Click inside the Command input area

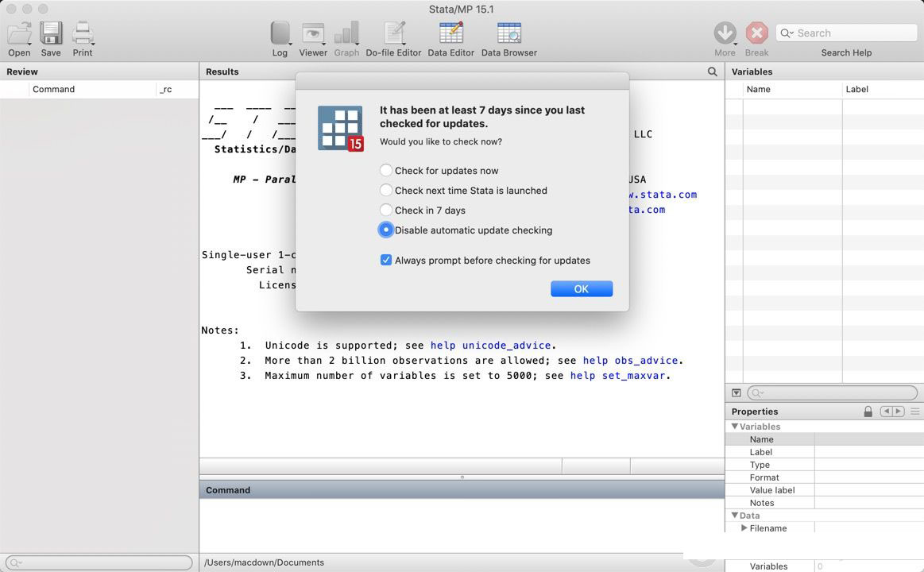point(462,525)
